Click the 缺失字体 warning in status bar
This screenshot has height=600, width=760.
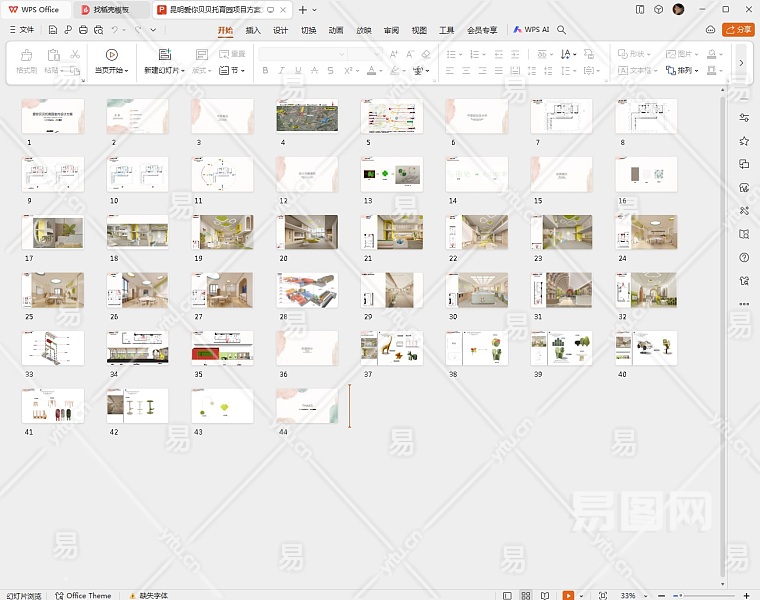(x=149, y=595)
